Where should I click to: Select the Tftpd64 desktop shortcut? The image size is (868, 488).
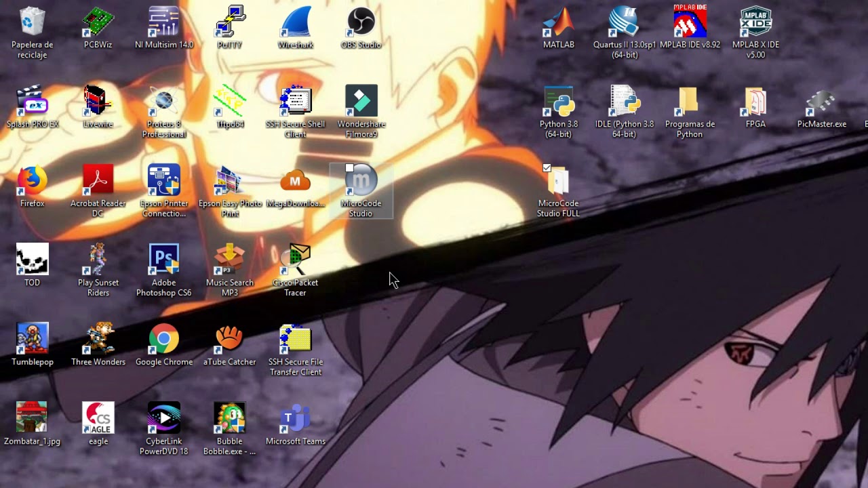coord(229,101)
